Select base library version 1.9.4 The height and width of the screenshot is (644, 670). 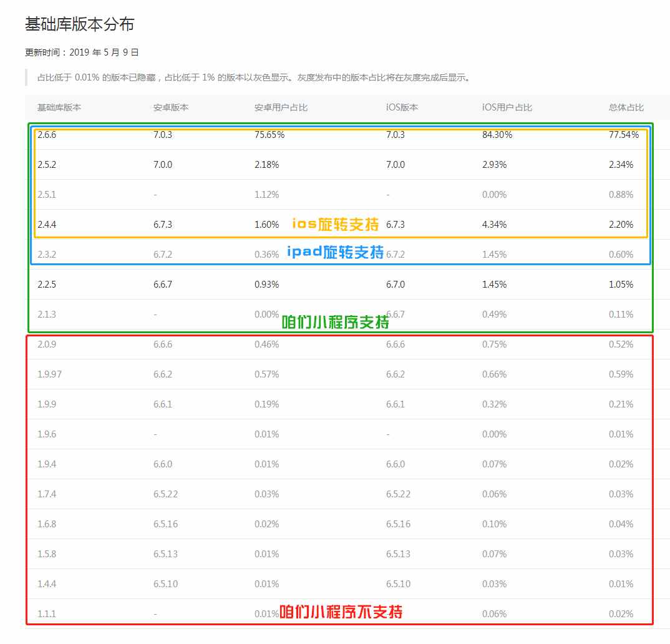47,464
